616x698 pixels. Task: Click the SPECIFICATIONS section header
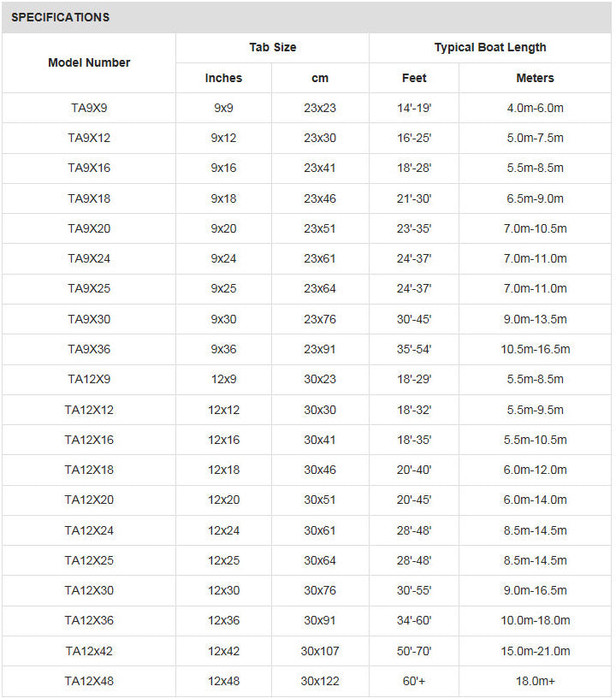click(x=61, y=17)
